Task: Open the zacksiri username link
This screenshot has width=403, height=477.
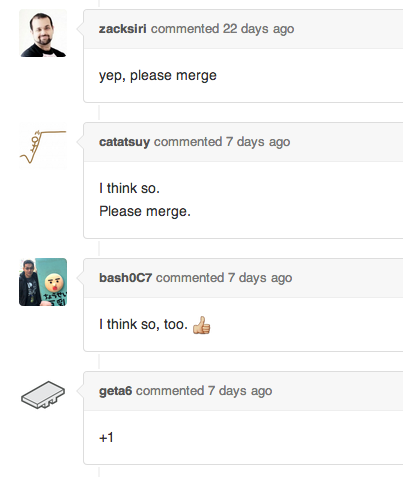Action: coord(123,29)
